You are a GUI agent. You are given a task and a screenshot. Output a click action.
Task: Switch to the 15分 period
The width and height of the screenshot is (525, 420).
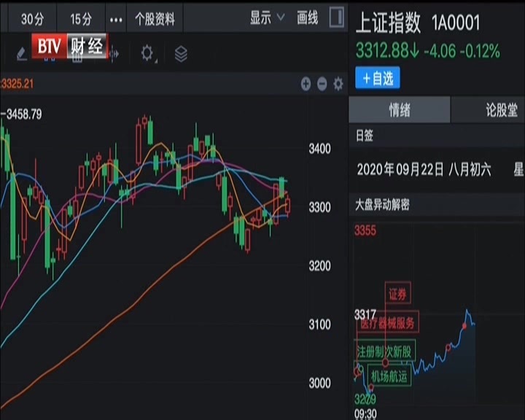(x=81, y=19)
